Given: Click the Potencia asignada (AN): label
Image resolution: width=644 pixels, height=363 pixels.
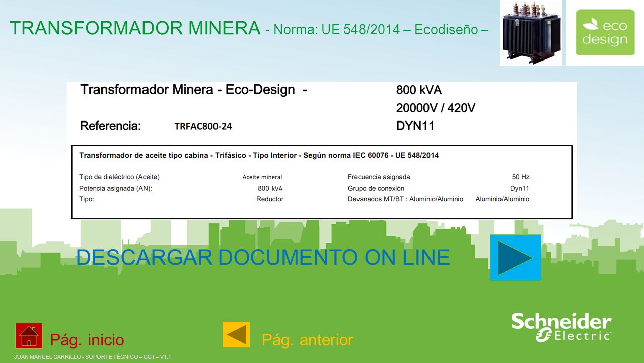Looking at the screenshot, I should point(115,189).
